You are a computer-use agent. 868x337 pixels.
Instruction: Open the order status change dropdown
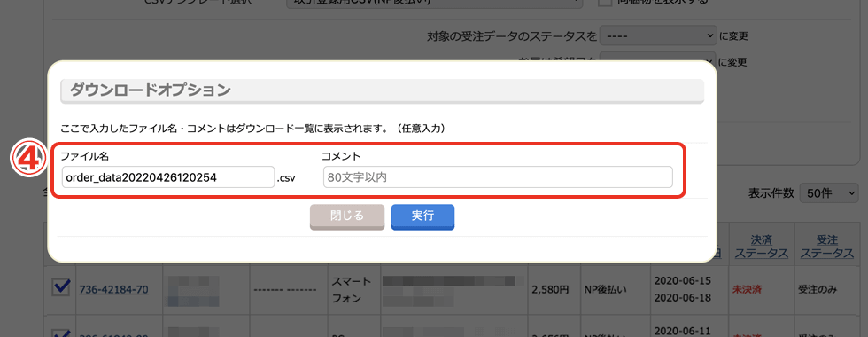pos(658,36)
